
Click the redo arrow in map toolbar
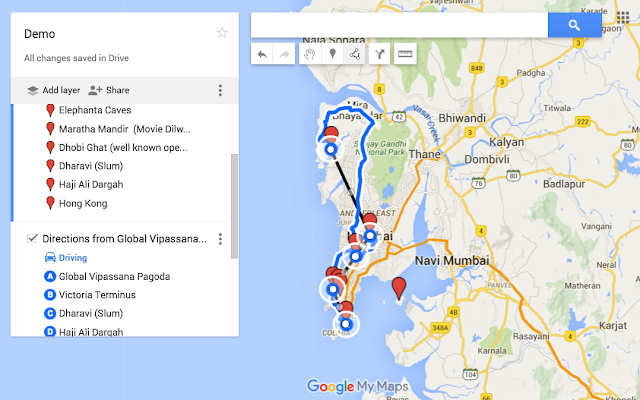(x=284, y=54)
